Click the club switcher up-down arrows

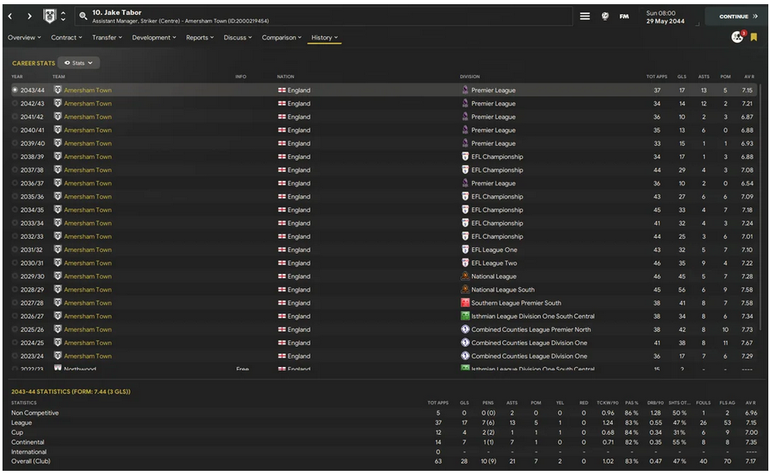[64, 16]
